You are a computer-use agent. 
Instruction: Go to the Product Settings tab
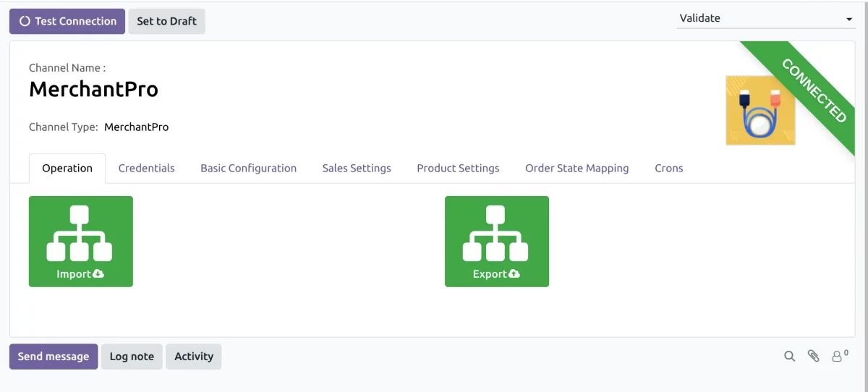tap(458, 168)
